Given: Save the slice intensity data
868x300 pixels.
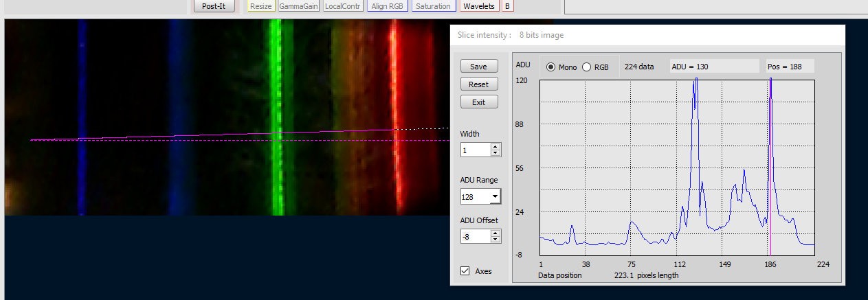Looking at the screenshot, I should [x=479, y=67].
